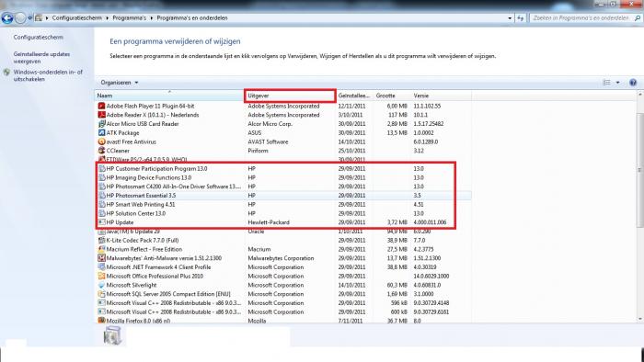The height and width of the screenshot is (362, 644).
Task: Open the view options dropdown arrow
Action: pos(617,83)
